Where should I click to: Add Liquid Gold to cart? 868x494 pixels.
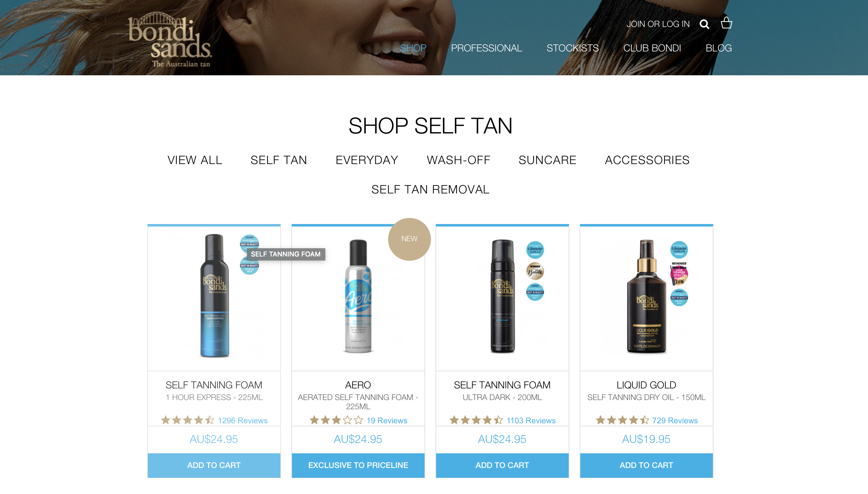point(646,465)
